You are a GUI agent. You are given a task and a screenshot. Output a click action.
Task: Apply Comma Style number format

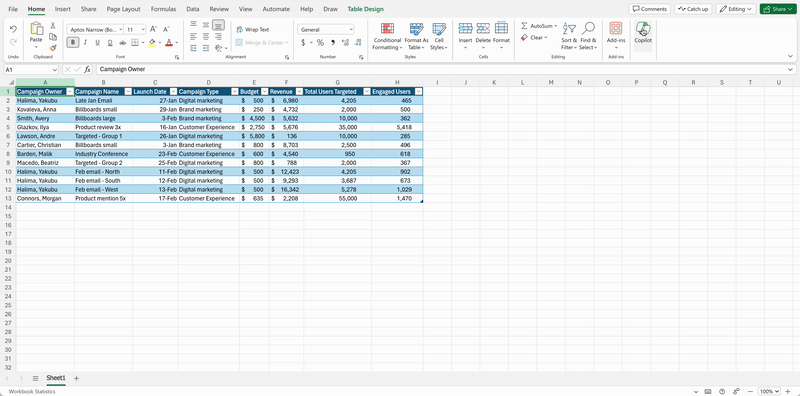(x=333, y=42)
